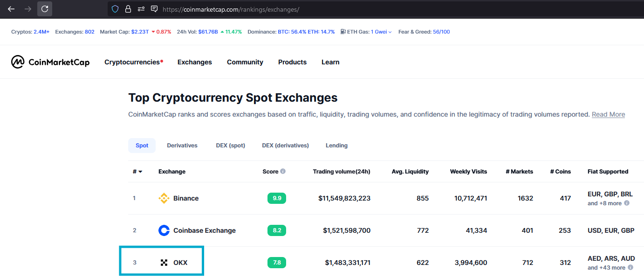This screenshot has width=644, height=278.
Task: Open the Exchanges 802 link
Action: coord(89,32)
